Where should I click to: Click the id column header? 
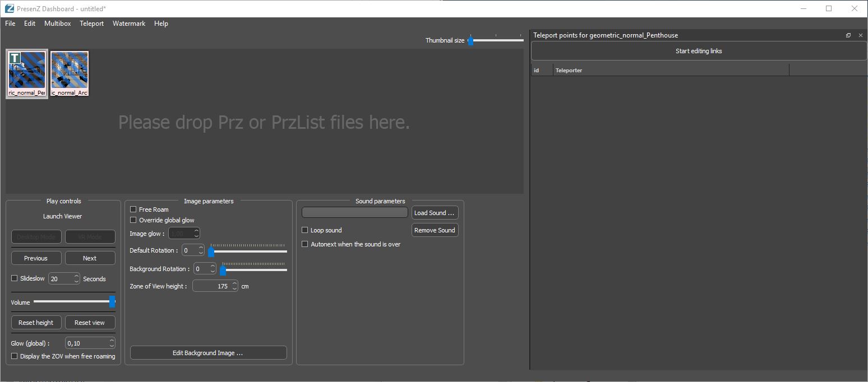point(542,70)
